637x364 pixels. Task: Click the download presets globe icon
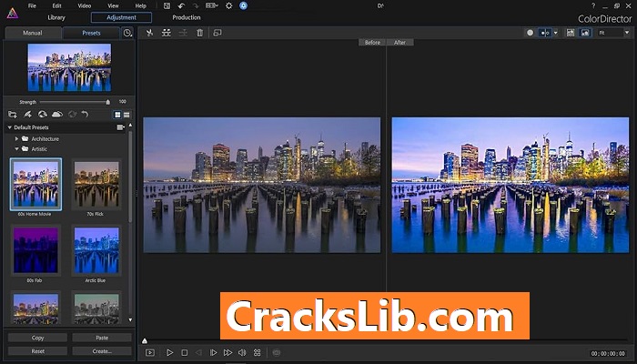[x=42, y=115]
